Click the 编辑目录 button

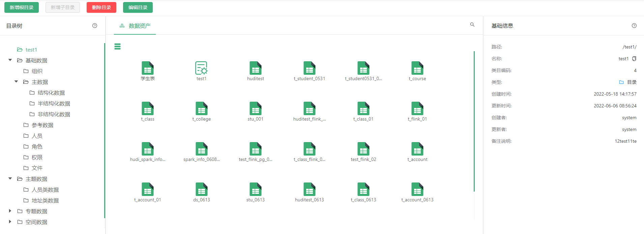point(138,7)
